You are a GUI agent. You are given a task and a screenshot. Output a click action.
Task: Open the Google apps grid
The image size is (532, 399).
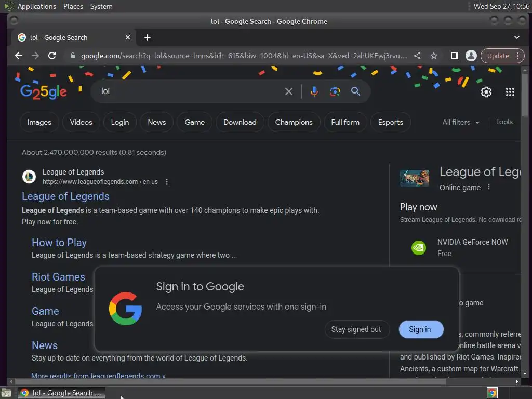pos(510,92)
